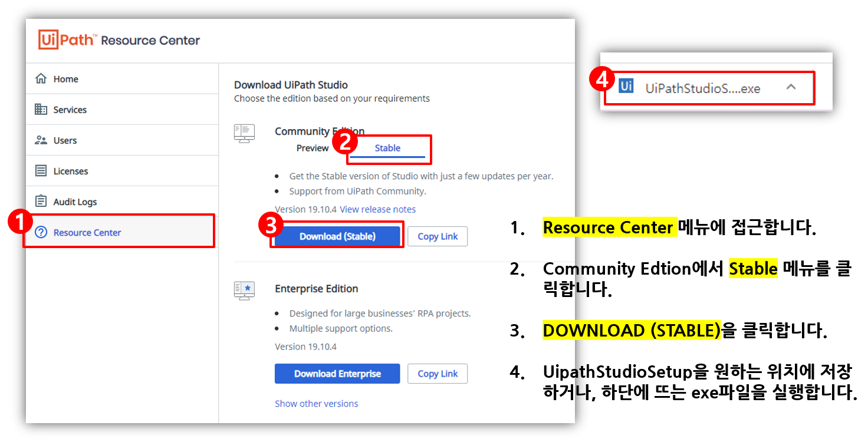This screenshot has width=868, height=442.
Task: Switch to the Preview tab
Action: pos(313,148)
